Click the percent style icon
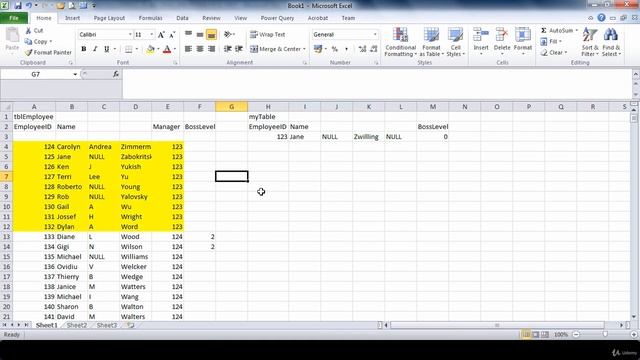 [335, 49]
